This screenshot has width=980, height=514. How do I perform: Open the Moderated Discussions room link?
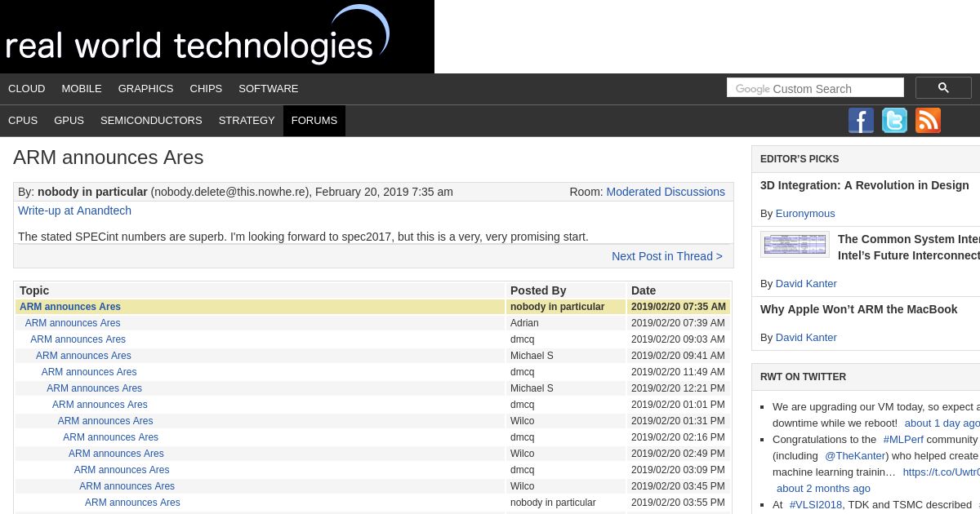tap(666, 192)
